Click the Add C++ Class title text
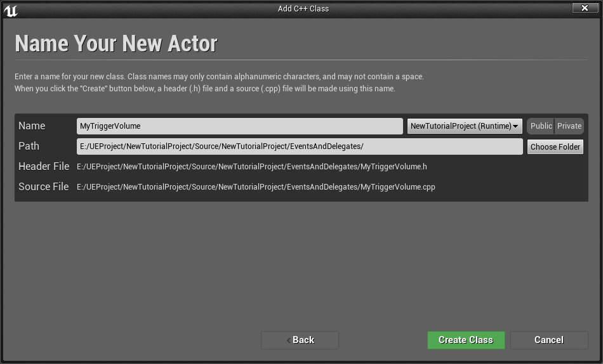 point(303,8)
